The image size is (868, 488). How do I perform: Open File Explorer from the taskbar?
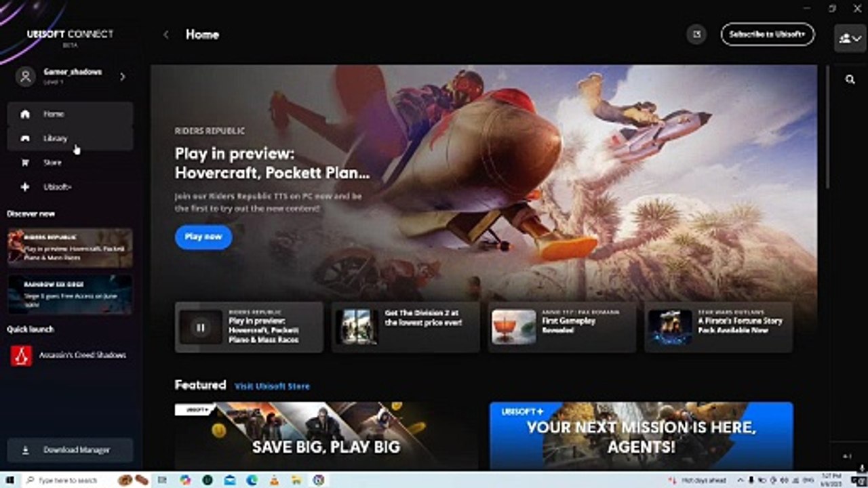point(296,480)
